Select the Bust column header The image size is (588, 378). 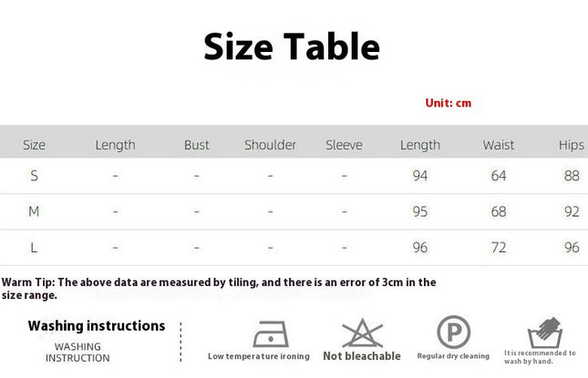197,145
